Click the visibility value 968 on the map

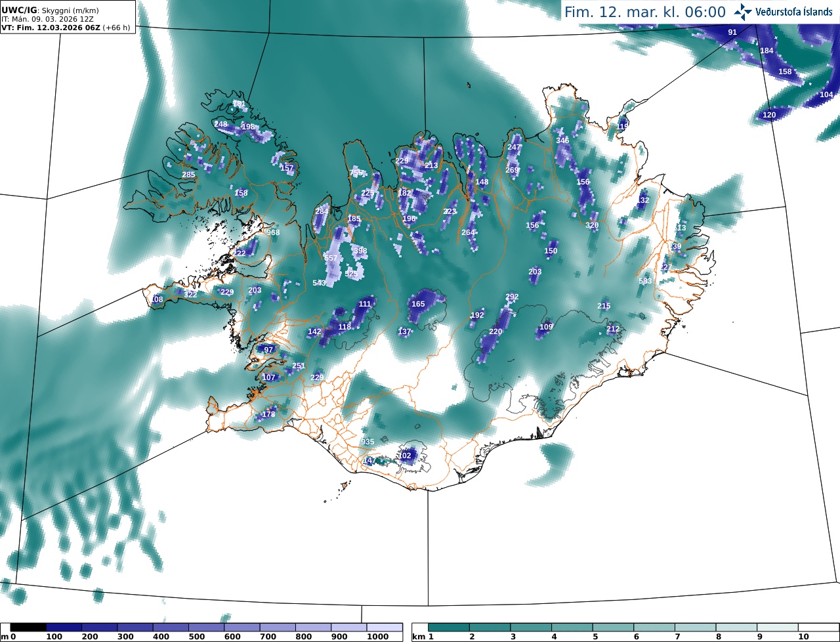coord(273,232)
